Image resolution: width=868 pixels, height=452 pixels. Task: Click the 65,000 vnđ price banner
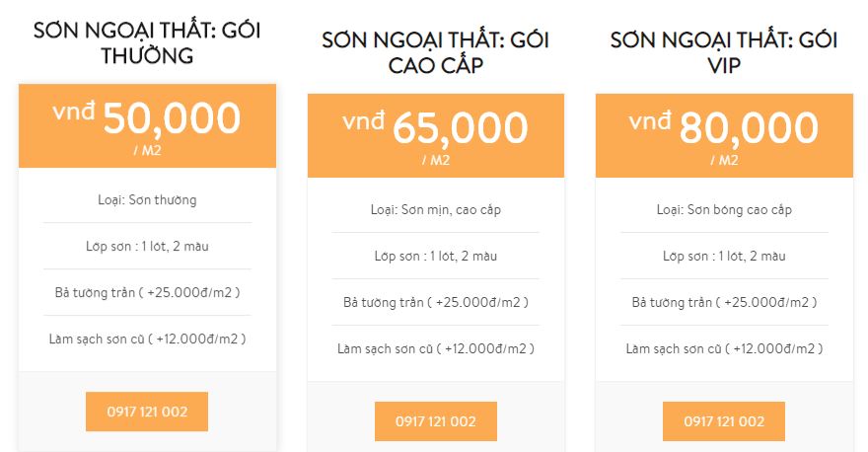click(x=435, y=135)
